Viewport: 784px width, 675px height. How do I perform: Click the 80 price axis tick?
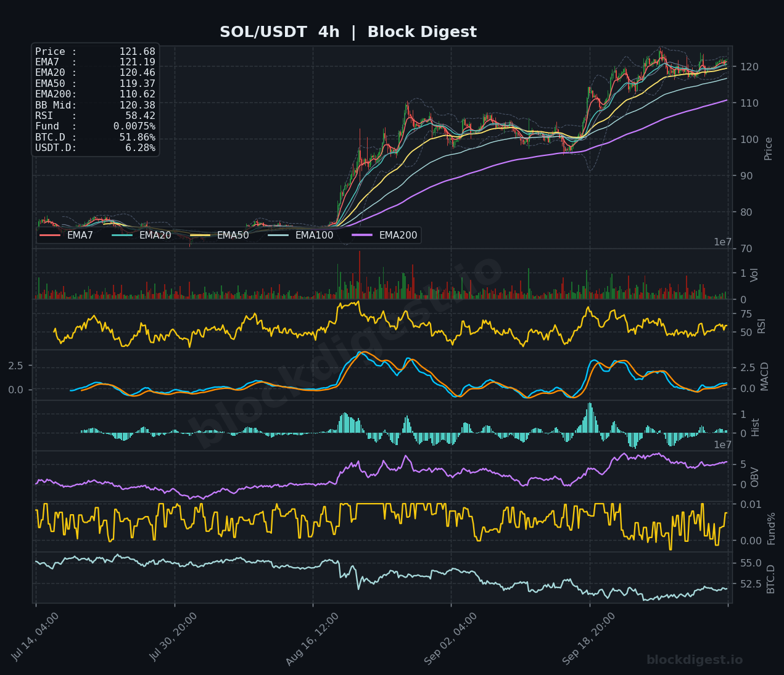[x=747, y=212]
